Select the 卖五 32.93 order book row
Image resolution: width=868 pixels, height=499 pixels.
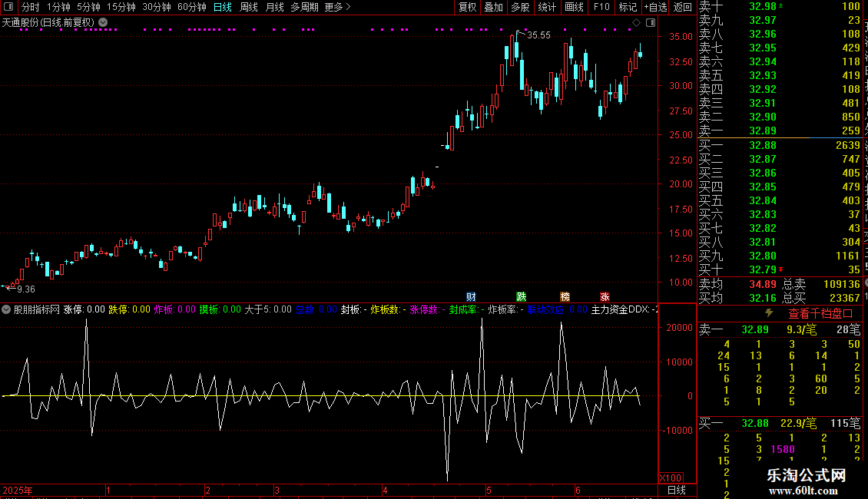[780, 75]
